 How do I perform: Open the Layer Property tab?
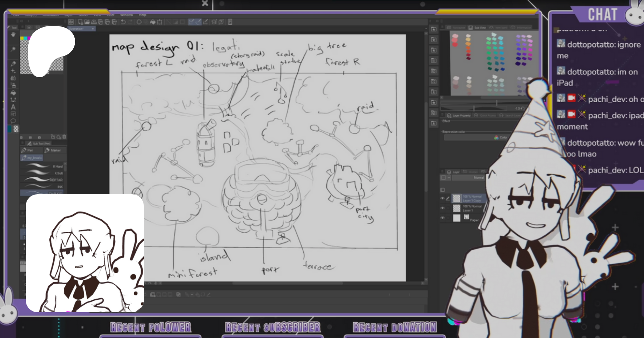click(x=459, y=116)
